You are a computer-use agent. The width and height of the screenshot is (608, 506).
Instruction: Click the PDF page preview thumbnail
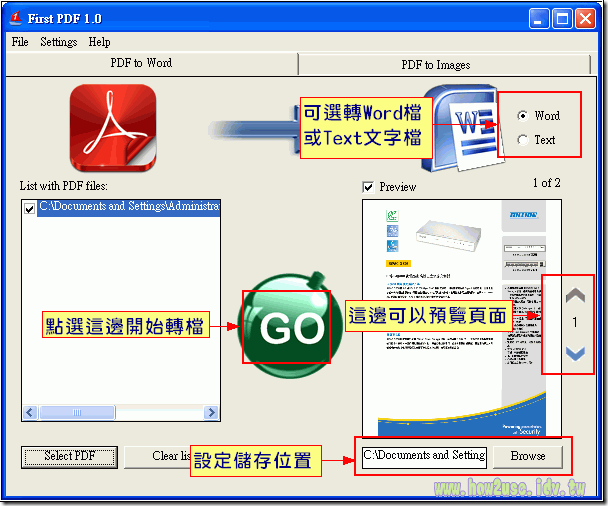[450, 315]
